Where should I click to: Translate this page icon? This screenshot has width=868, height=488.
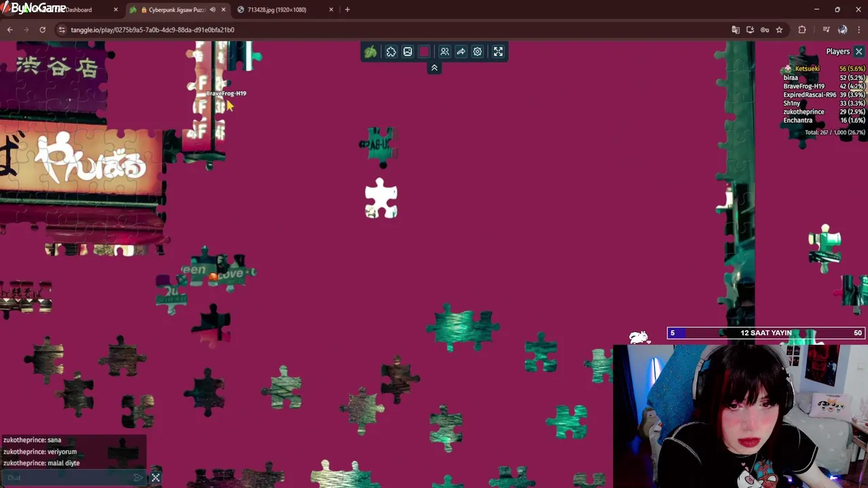pos(735,30)
